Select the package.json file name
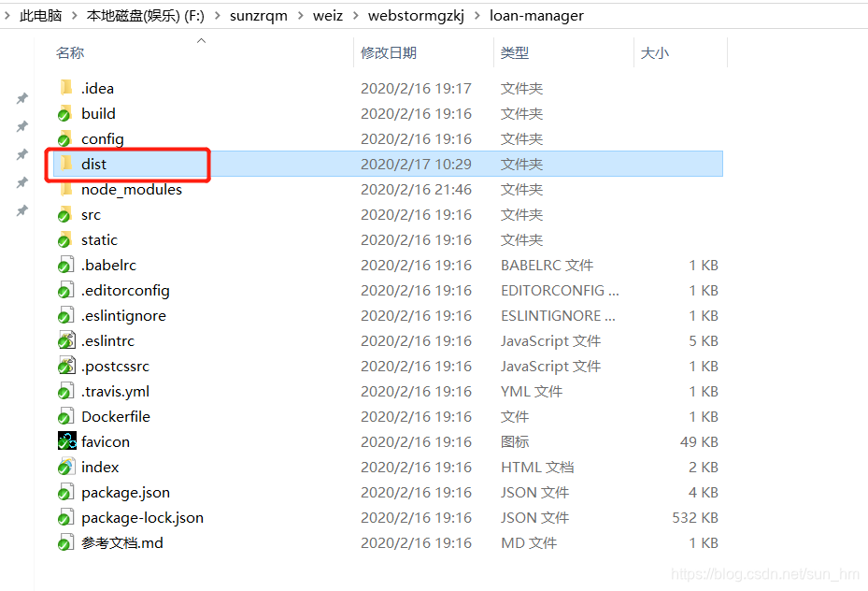 tap(125, 493)
